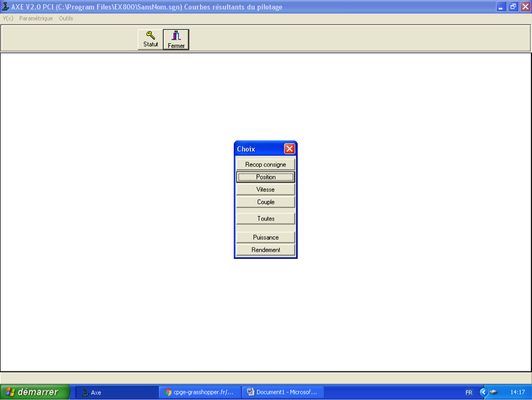
Task: Open the Paramétrique menu
Action: click(36, 19)
